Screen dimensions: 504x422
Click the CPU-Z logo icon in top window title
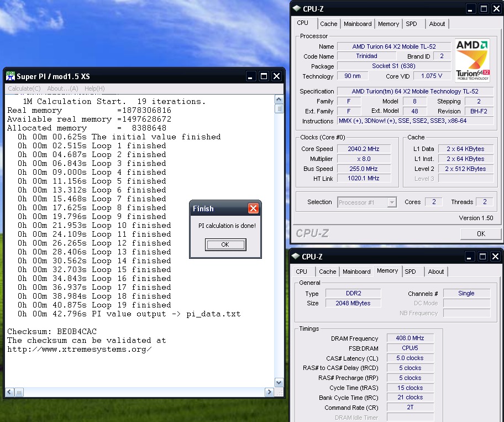click(297, 9)
